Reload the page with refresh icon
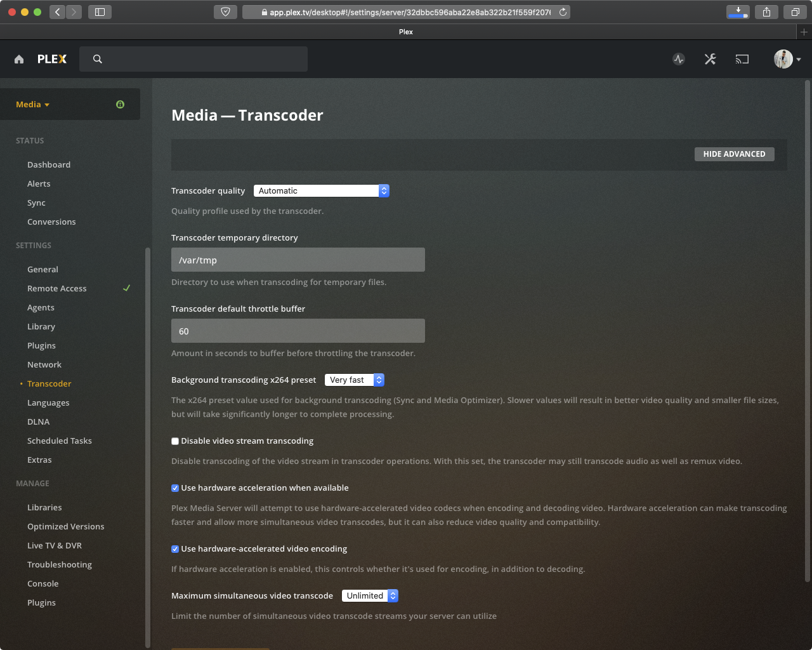812x650 pixels. tap(563, 12)
